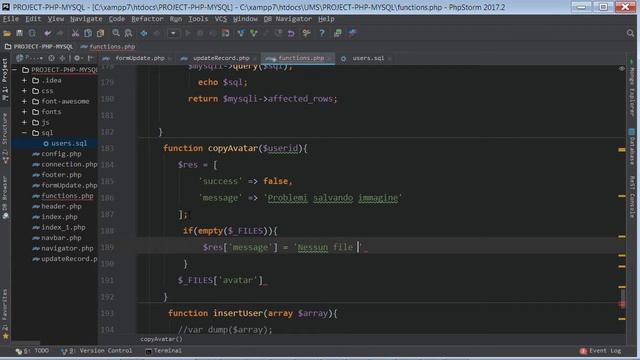Screen dimensions: 640x360
Task: Click the collapse all icon in project panel
Action: coord(62,58)
